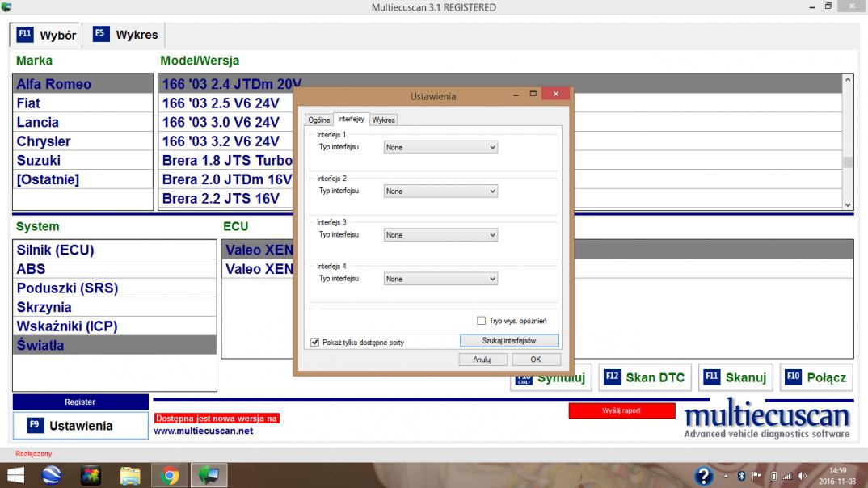Click the Multiecuscan taskbar icon
The height and width of the screenshot is (488, 868).
coord(209,475)
